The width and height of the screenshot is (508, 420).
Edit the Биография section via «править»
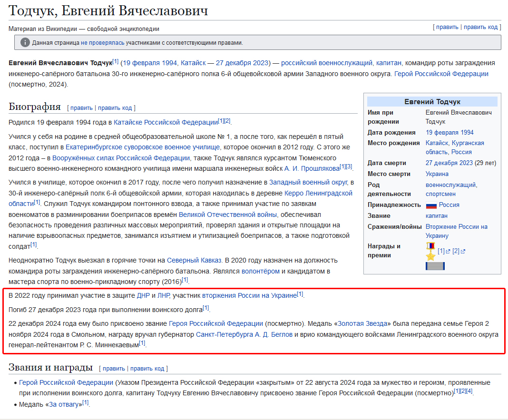(x=81, y=108)
